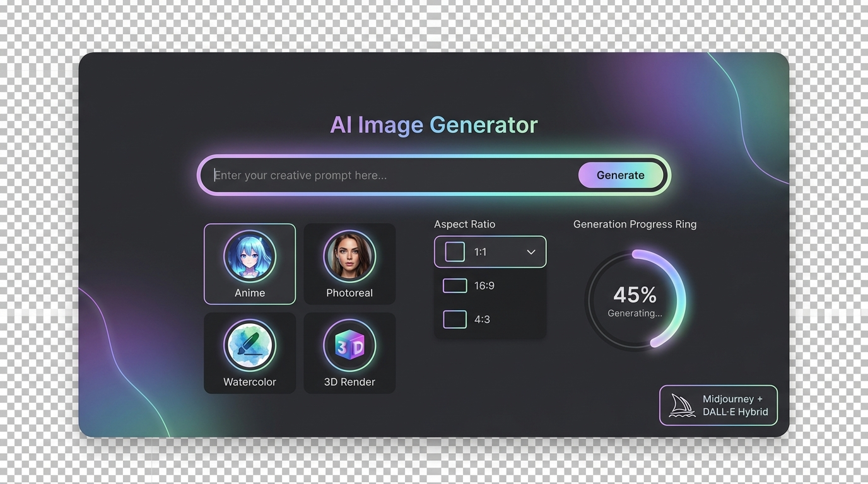Click the Generate button
The height and width of the screenshot is (484, 868).
click(x=621, y=175)
